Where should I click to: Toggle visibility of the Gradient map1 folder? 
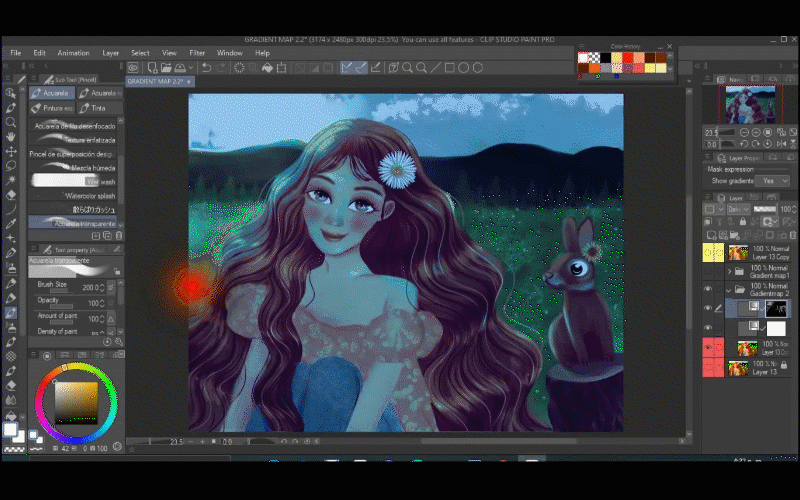(x=709, y=270)
